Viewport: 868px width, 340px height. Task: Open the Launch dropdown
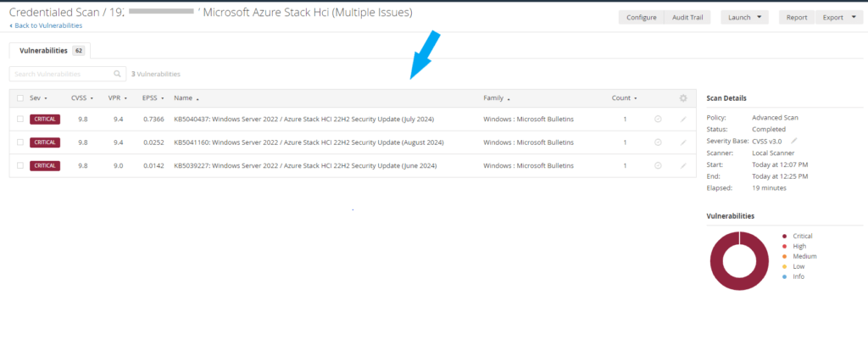(x=744, y=17)
